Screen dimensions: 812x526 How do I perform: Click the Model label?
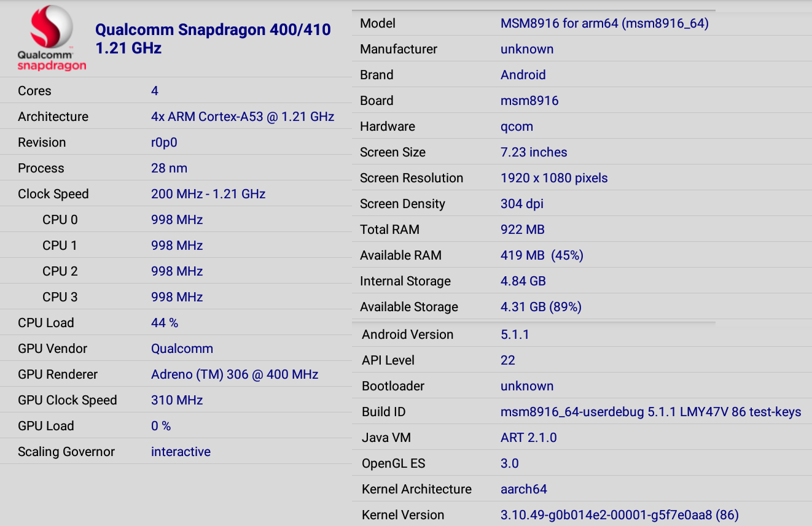[378, 23]
